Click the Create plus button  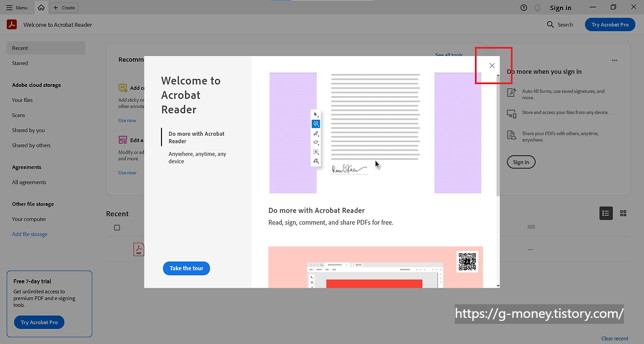pyautogui.click(x=64, y=8)
